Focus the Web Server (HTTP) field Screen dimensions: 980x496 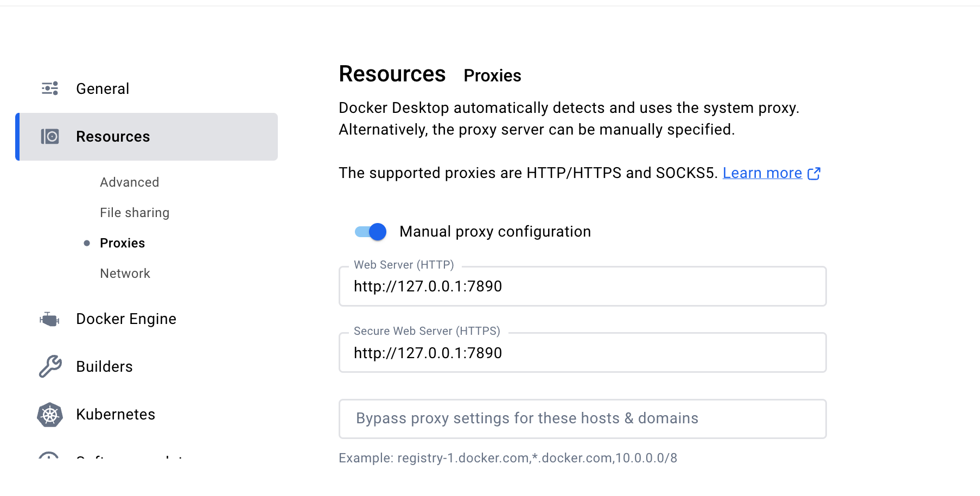tap(582, 287)
